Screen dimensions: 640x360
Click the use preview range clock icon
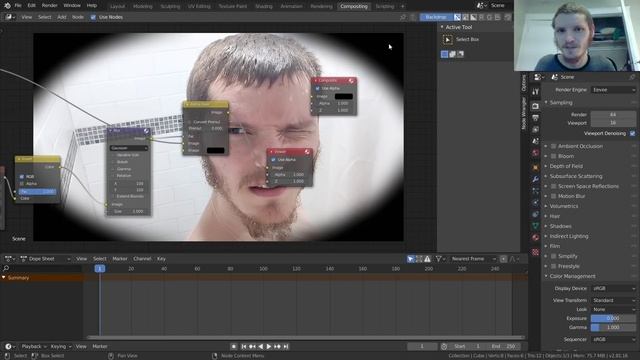(444, 347)
